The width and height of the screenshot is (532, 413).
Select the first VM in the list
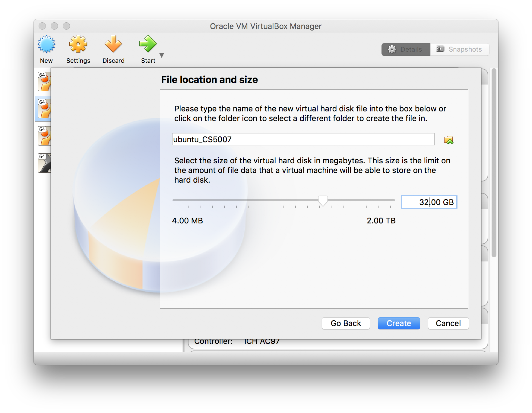[x=44, y=82]
